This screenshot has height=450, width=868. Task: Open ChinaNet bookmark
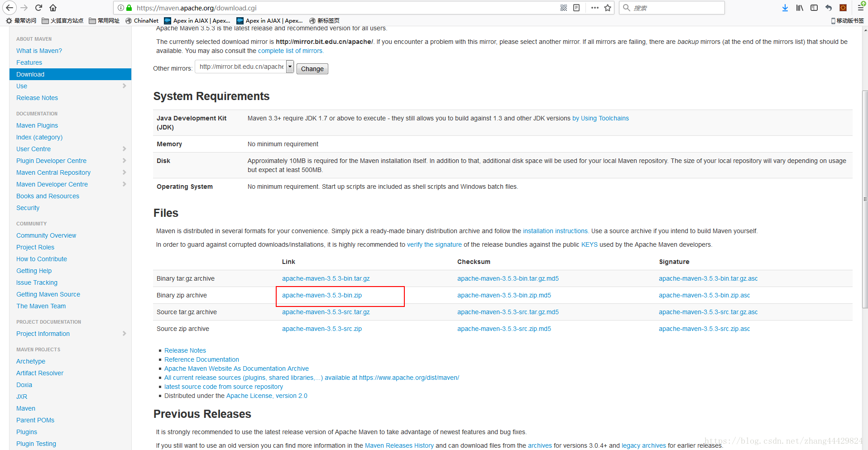(142, 21)
